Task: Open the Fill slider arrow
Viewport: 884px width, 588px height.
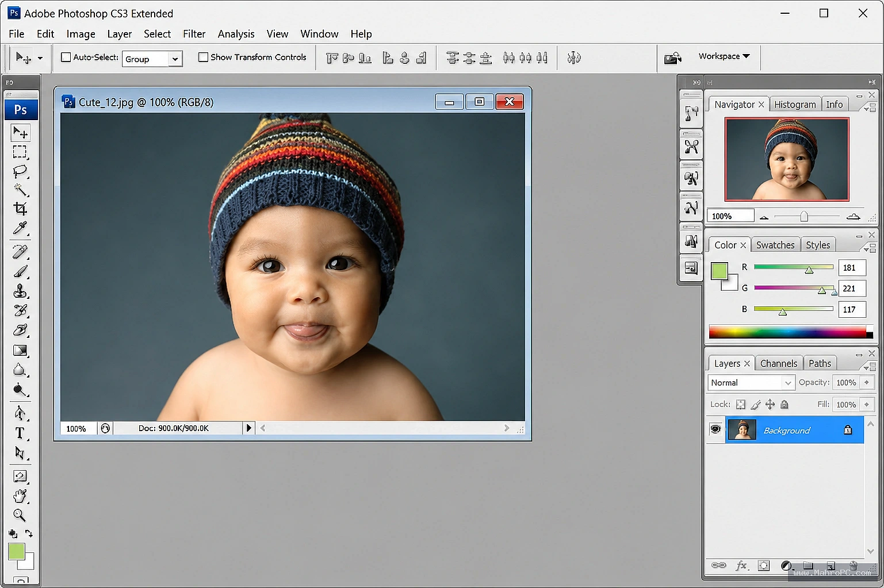Action: pos(867,404)
